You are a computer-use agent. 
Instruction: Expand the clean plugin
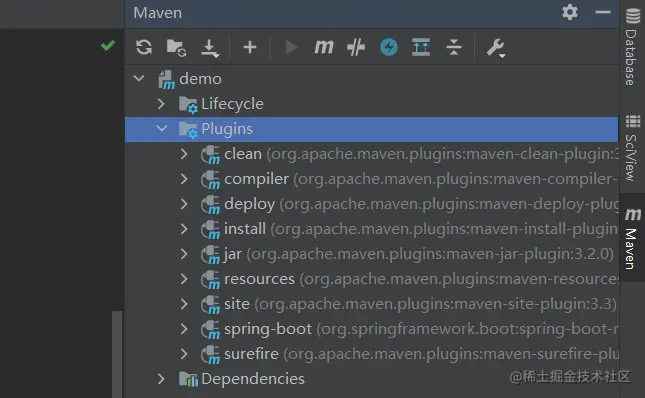tap(184, 154)
